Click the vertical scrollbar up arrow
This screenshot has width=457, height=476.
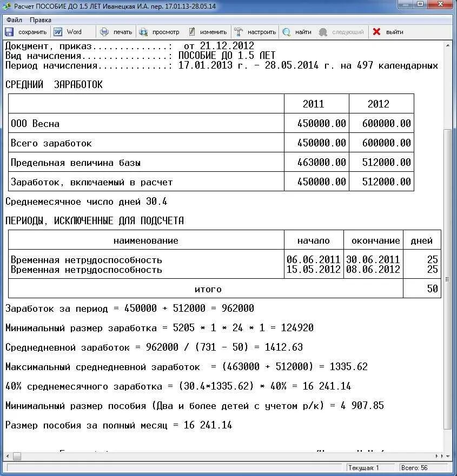[448, 45]
